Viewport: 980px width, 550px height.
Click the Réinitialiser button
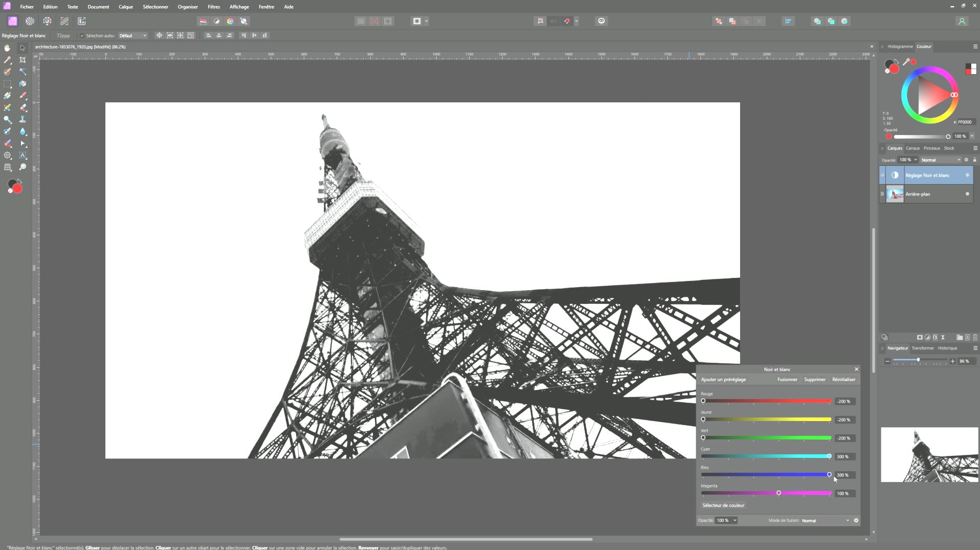pos(843,380)
